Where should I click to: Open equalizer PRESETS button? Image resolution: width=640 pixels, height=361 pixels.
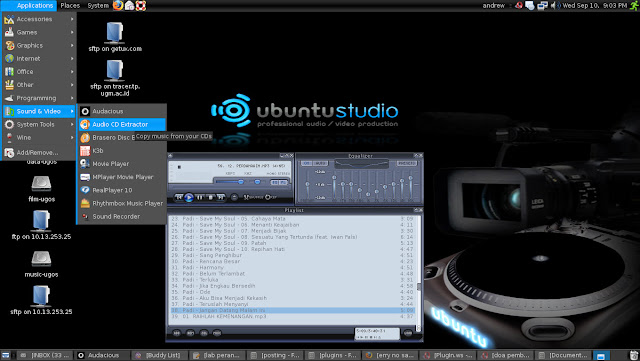click(x=407, y=163)
